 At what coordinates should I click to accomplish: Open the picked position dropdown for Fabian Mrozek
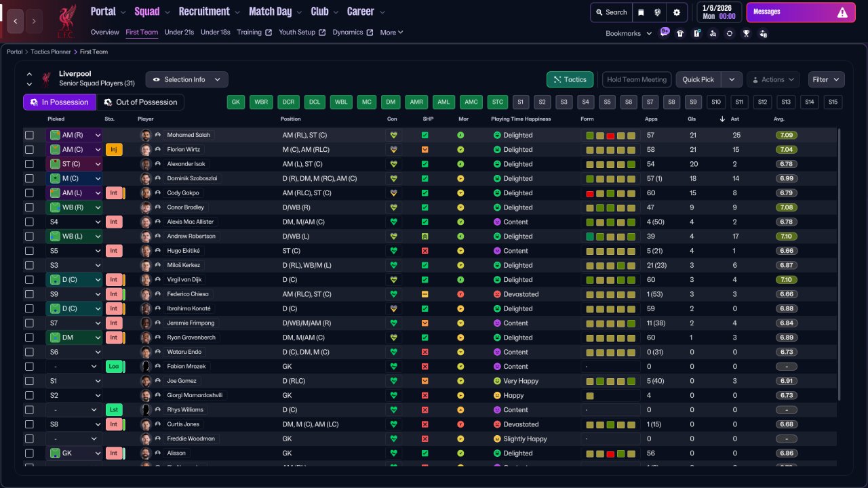(75, 367)
